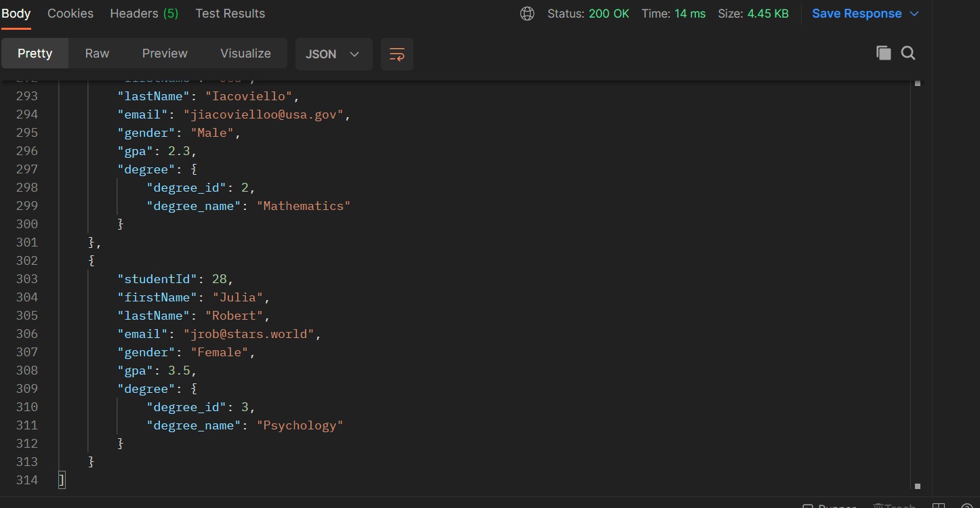Click line number 314
This screenshot has width=980, height=508.
[27, 480]
